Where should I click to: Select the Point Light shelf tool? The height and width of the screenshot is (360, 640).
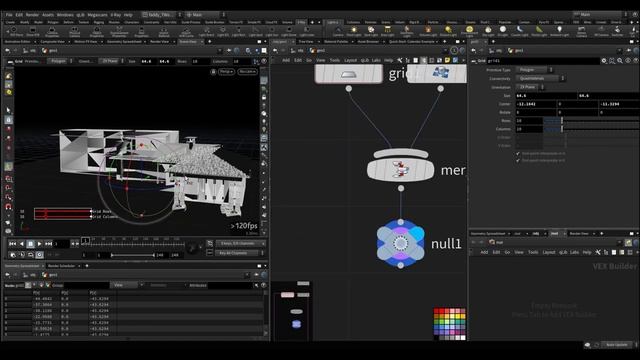[x=353, y=31]
